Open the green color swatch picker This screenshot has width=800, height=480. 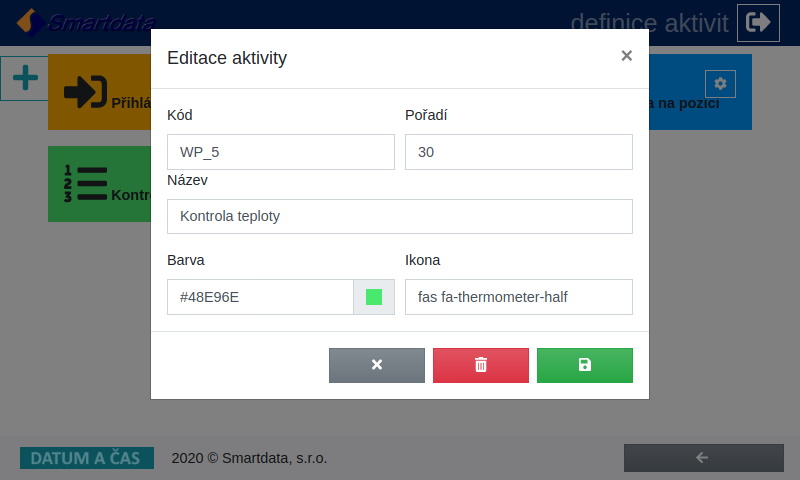tap(374, 297)
